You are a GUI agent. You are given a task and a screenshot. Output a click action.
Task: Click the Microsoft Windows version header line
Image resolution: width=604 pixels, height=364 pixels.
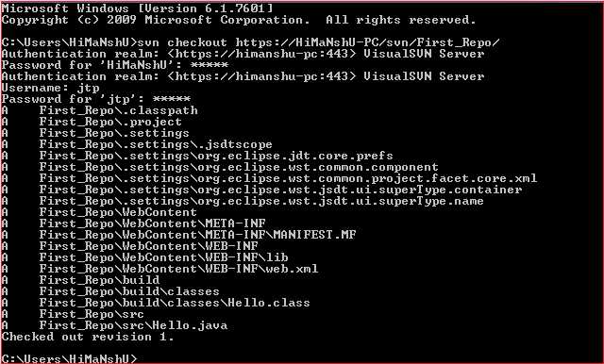(x=137, y=8)
